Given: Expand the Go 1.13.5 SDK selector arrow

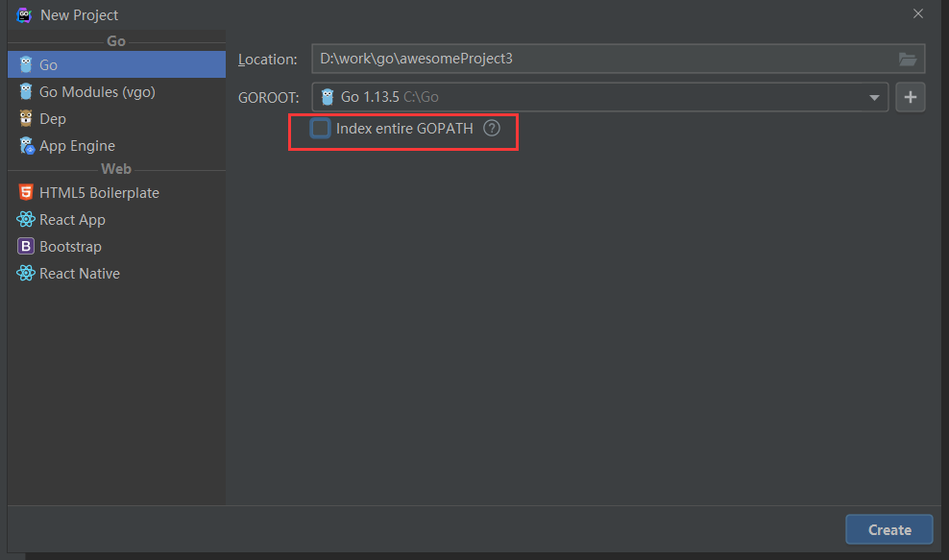Looking at the screenshot, I should [873, 96].
